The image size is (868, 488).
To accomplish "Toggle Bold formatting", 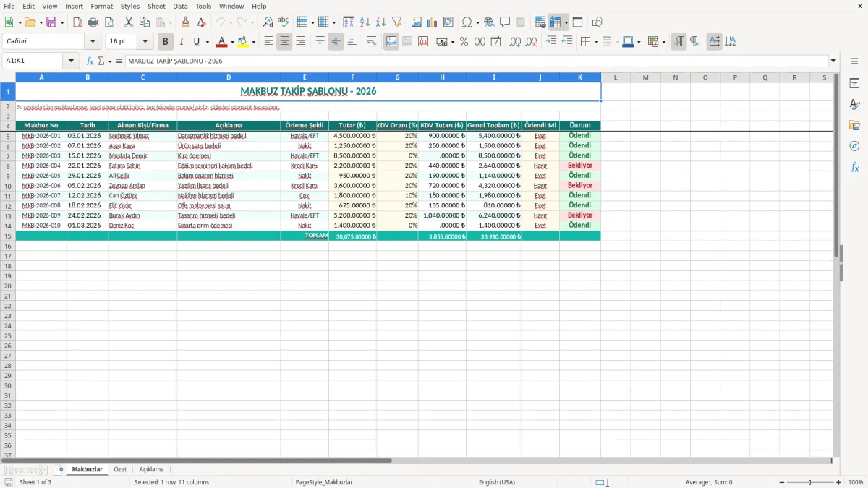I will click(x=166, y=42).
